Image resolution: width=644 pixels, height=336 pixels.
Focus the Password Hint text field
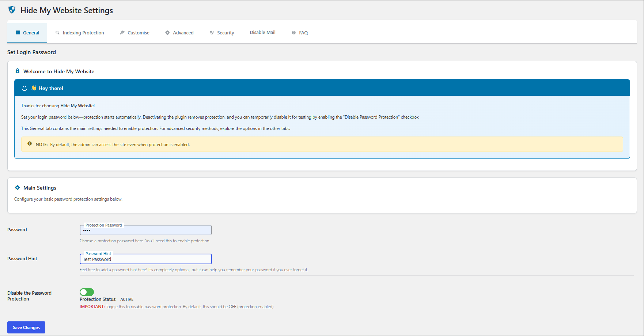pos(145,259)
